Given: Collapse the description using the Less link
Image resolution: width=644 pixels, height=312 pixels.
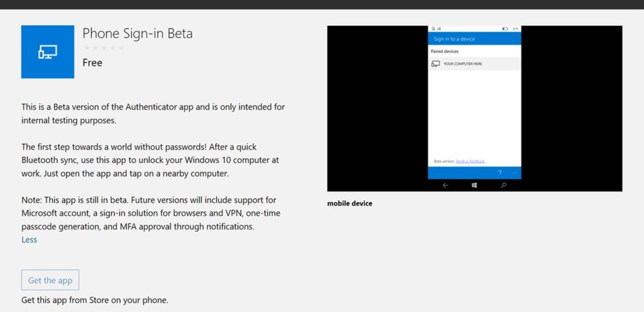Looking at the screenshot, I should [x=29, y=240].
